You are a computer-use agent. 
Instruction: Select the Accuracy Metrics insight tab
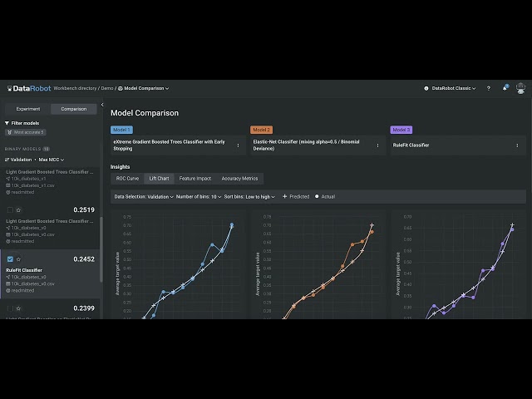[x=239, y=179]
